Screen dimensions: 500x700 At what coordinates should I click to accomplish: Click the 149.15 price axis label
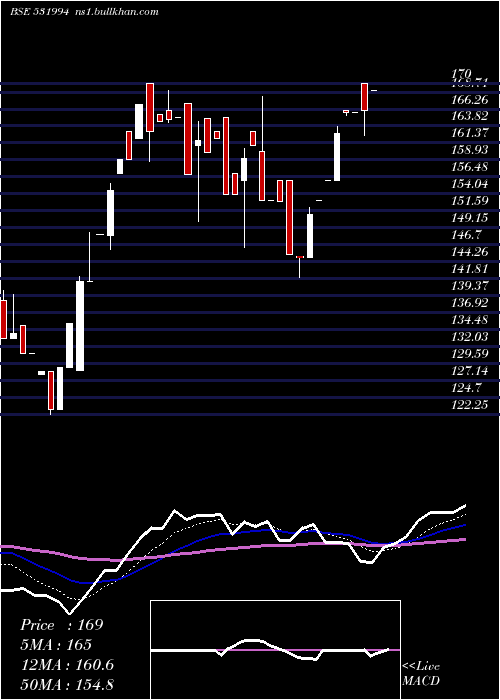pos(470,218)
